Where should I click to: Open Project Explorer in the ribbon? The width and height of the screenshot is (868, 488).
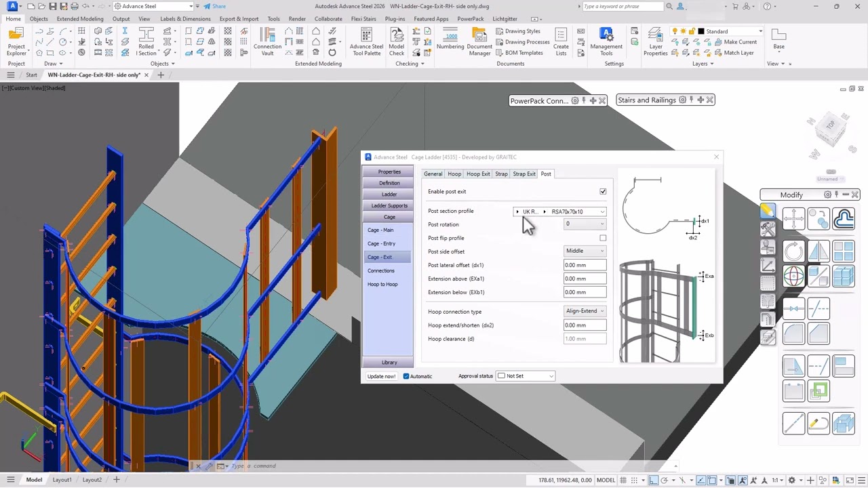point(16,42)
